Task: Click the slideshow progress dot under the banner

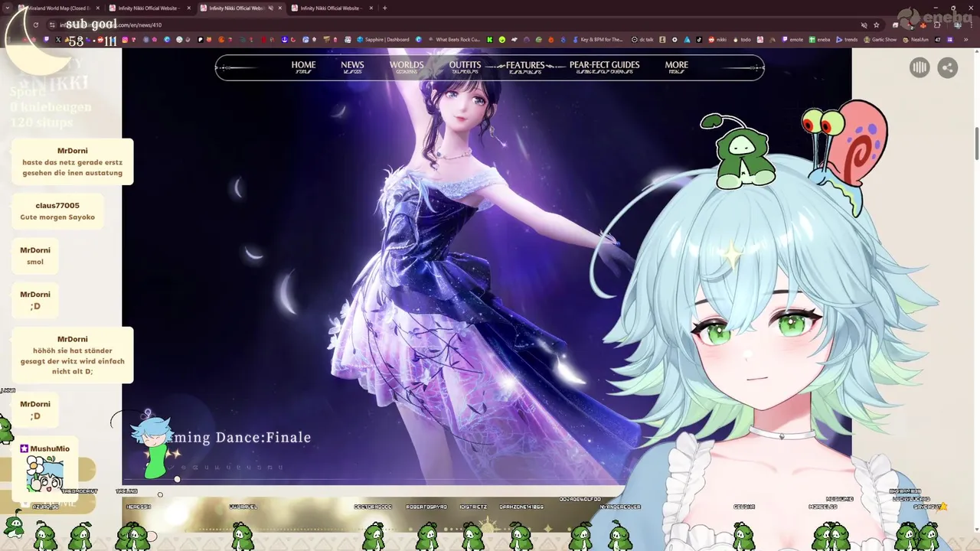Action: click(x=177, y=479)
